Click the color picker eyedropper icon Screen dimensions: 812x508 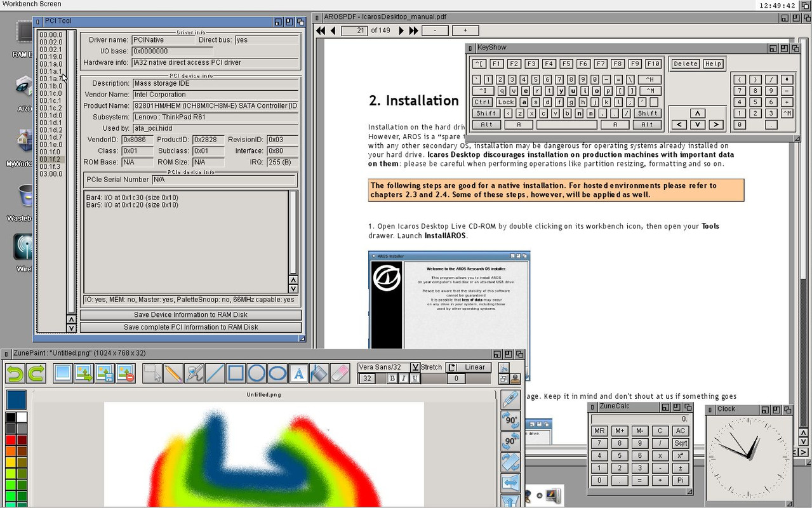click(511, 399)
